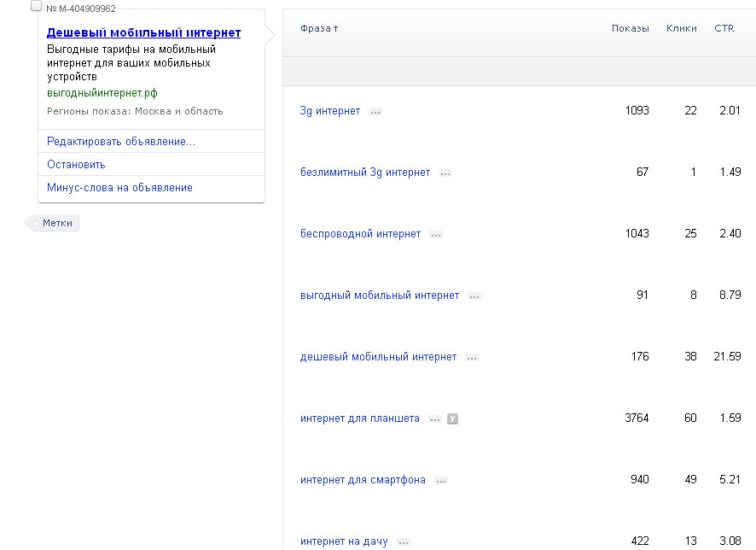
Task: Tick the checkbox next to ad M-404909962
Action: click(x=36, y=6)
